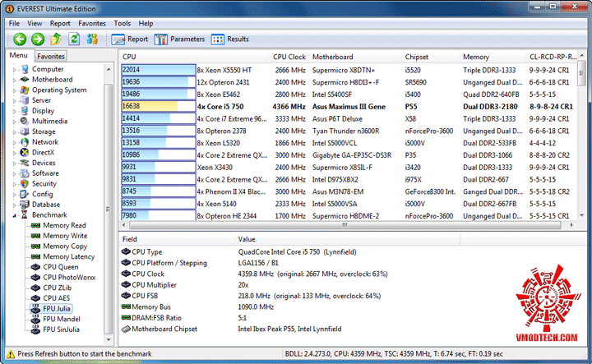Sort by Memory column header
Image resolution: width=592 pixels, height=364 pixels.
point(493,57)
